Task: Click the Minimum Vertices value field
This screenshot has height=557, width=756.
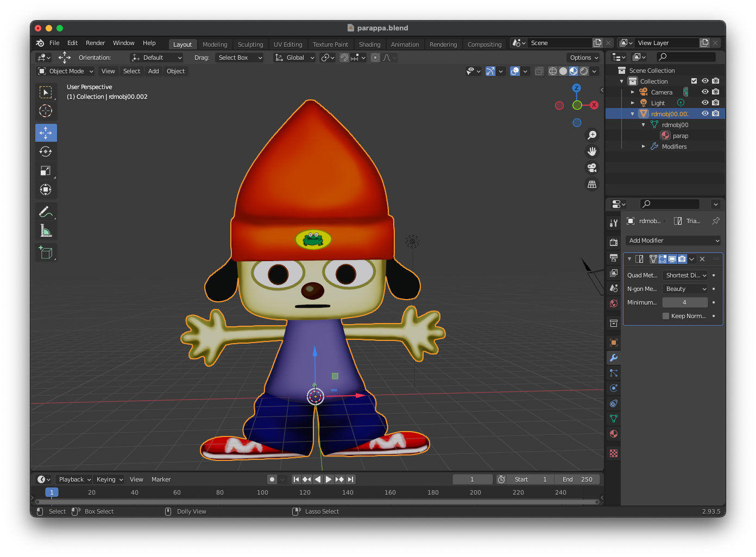Action: (685, 302)
